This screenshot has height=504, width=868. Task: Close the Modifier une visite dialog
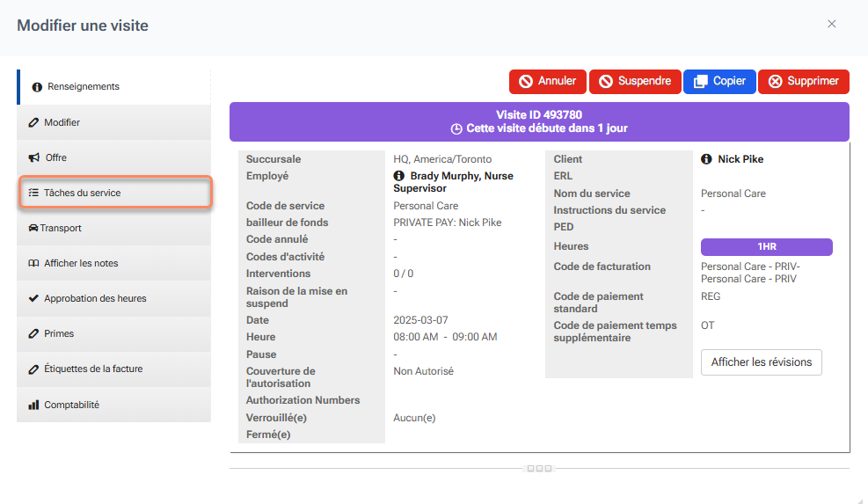coord(831,24)
